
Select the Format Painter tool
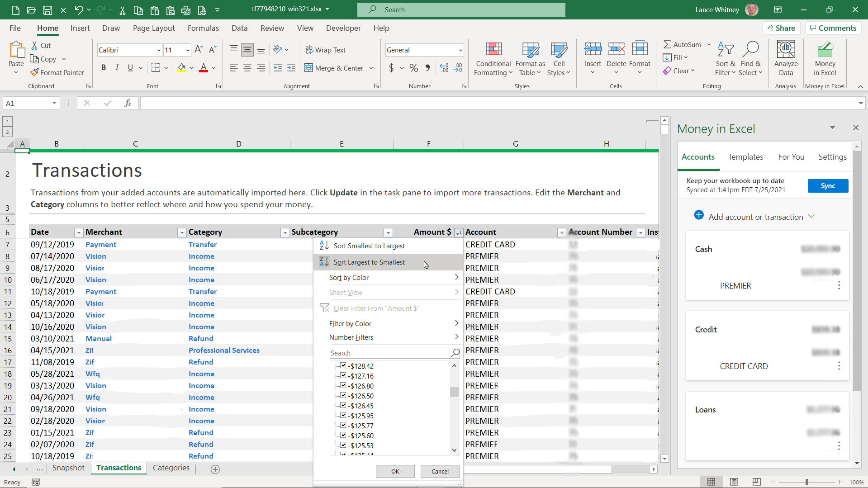(x=57, y=72)
